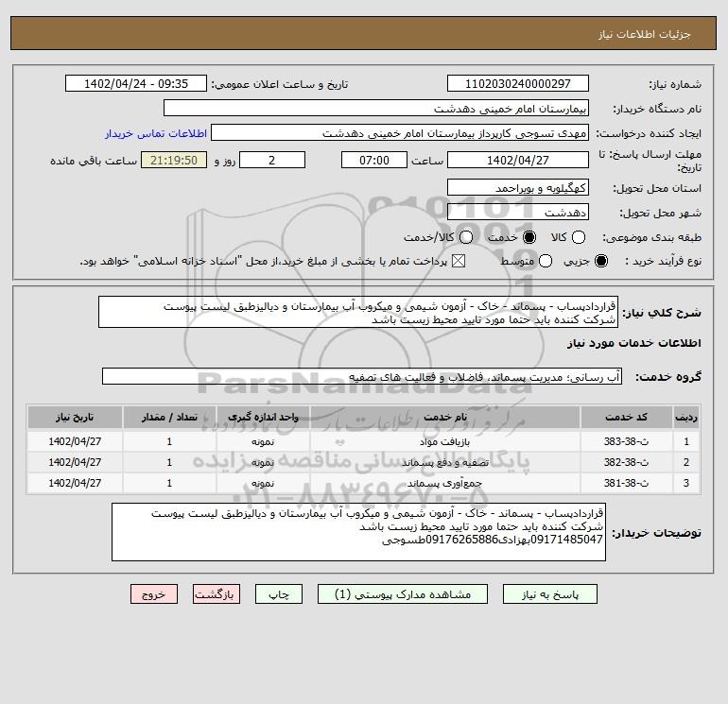Image resolution: width=728 pixels, height=704 pixels.
Task: Click the تصفیه و دفع پسماند service name
Action: (x=444, y=463)
